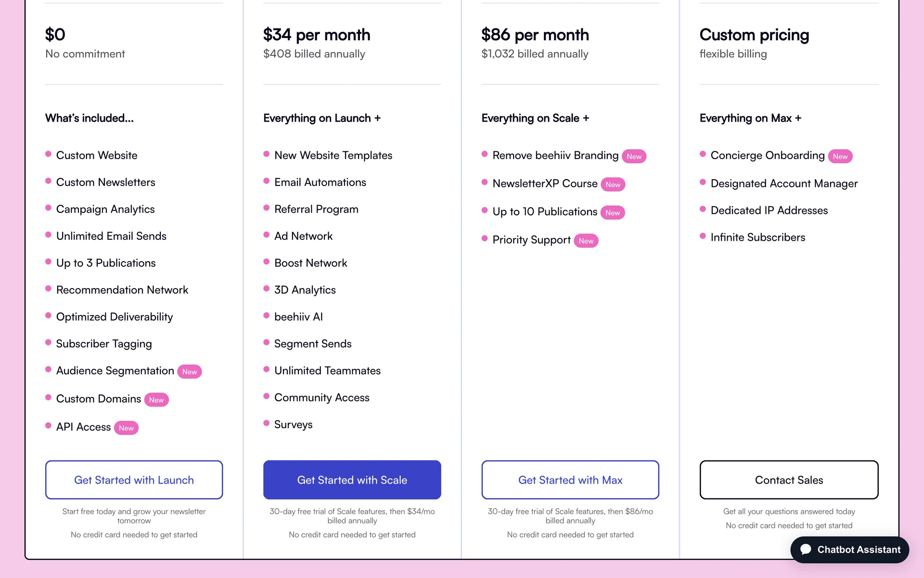This screenshot has height=578, width=924.
Task: Select the New badge beside API Access
Action: point(126,428)
